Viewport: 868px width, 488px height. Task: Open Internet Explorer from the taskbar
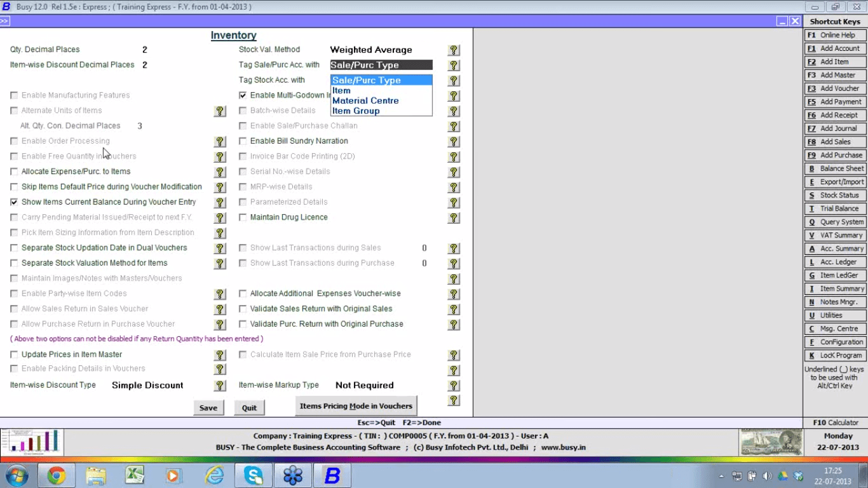(x=214, y=475)
